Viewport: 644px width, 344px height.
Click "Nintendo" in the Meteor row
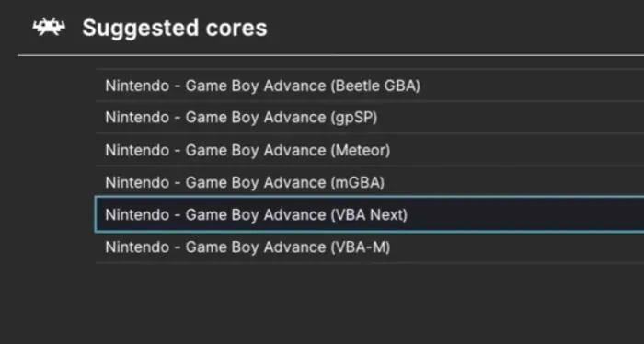pyautogui.click(x=137, y=150)
